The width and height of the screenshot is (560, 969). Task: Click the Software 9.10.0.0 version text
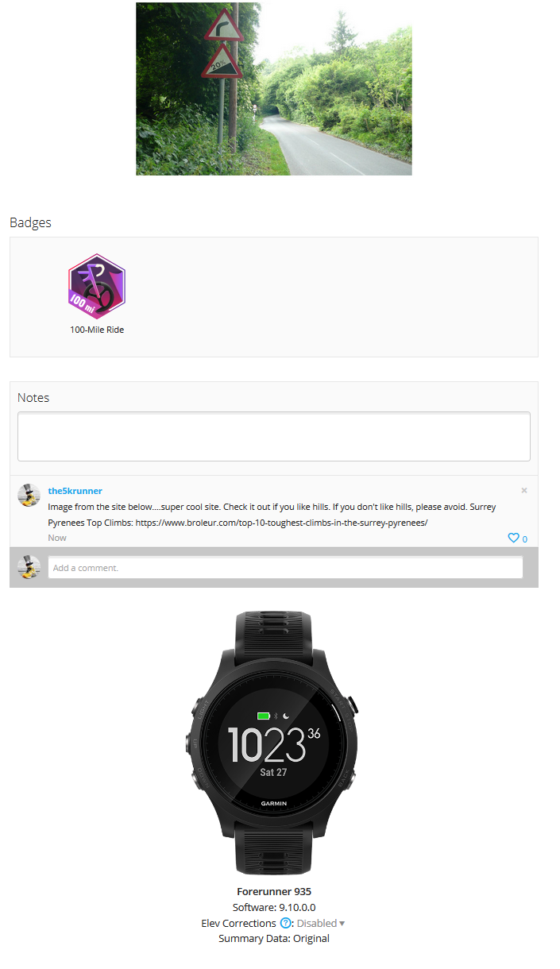point(274,907)
